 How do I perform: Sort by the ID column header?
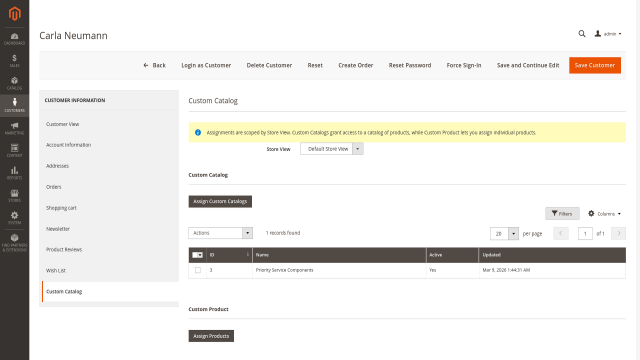pyautogui.click(x=229, y=255)
